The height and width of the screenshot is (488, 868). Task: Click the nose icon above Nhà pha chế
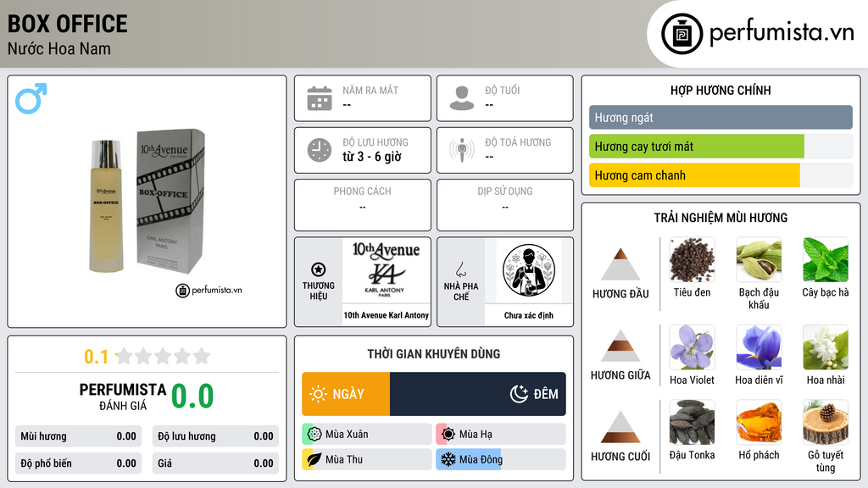[x=460, y=269]
